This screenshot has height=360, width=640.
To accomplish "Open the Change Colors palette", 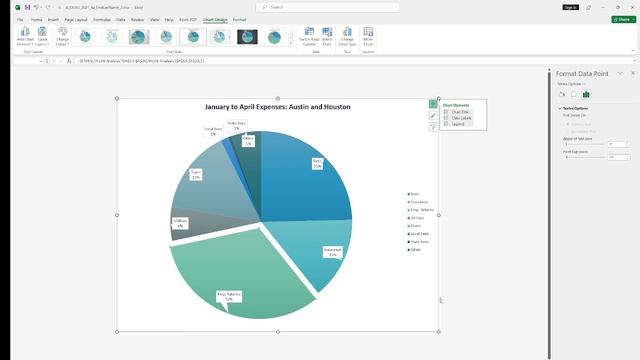I will pyautogui.click(x=62, y=36).
